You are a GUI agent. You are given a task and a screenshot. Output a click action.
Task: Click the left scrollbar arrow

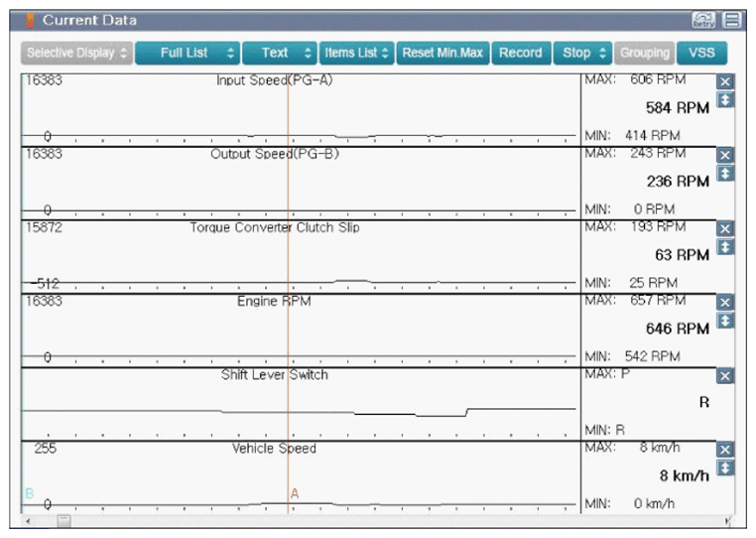point(28,521)
